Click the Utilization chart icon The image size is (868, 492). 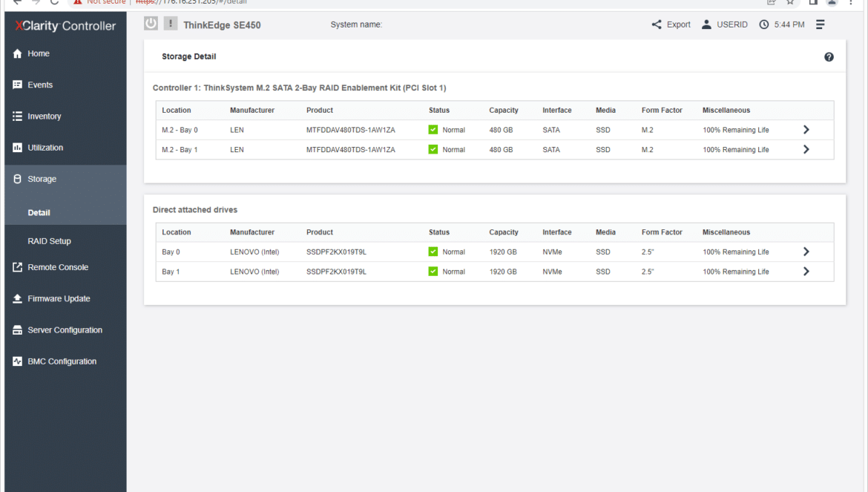(x=17, y=148)
